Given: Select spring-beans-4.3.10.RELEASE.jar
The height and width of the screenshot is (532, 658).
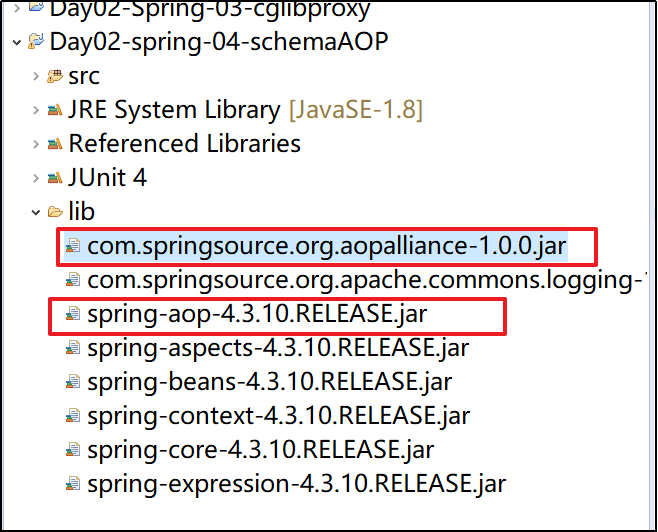Looking at the screenshot, I should point(269,382).
